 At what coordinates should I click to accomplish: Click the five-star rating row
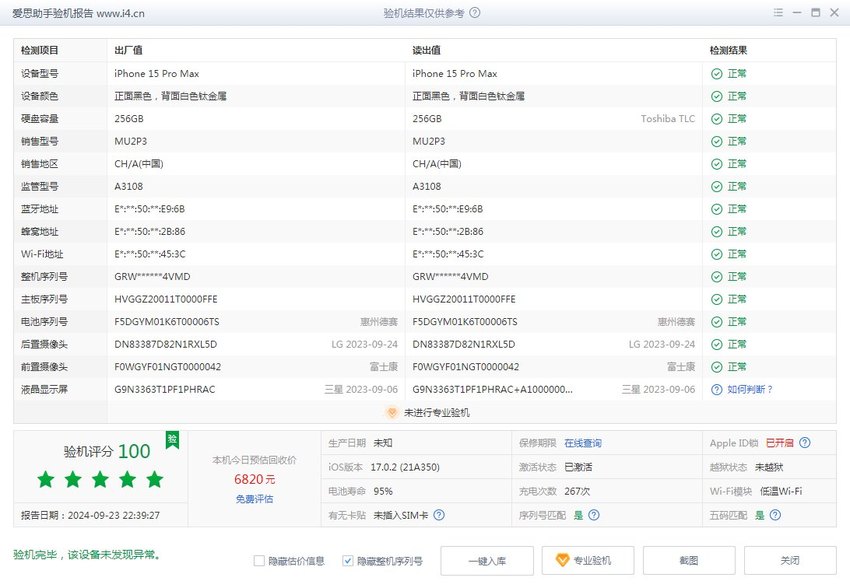pos(100,480)
